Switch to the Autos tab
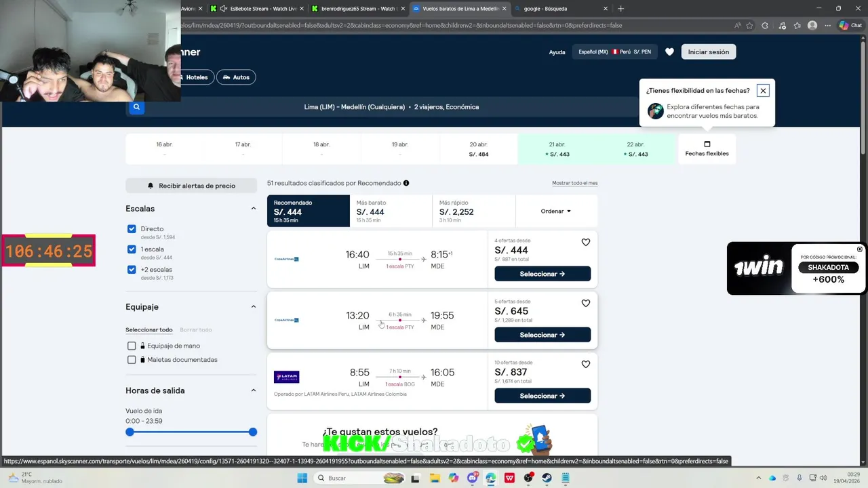The width and height of the screenshot is (868, 488). 236,77
